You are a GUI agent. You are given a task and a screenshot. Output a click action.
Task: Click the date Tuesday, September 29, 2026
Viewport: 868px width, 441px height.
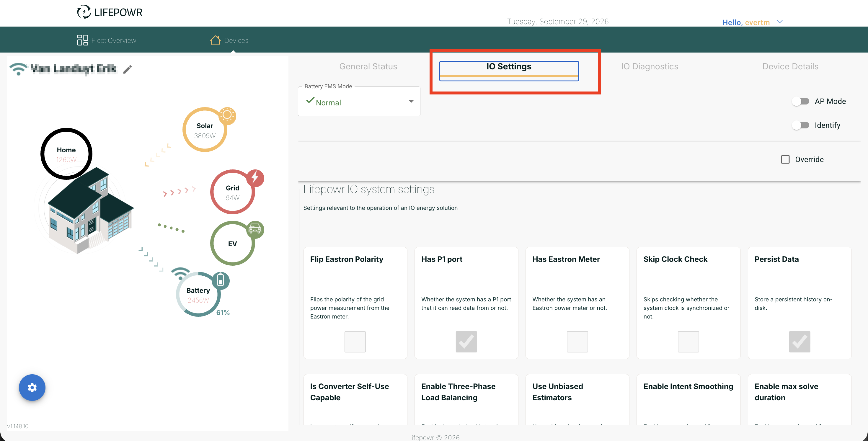pyautogui.click(x=558, y=22)
